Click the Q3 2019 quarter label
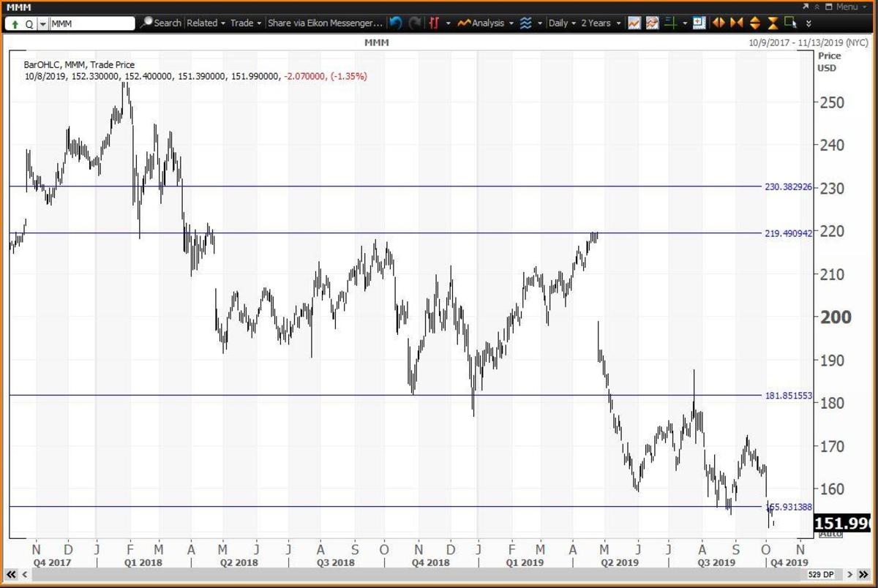This screenshot has width=878, height=588. tap(716, 562)
